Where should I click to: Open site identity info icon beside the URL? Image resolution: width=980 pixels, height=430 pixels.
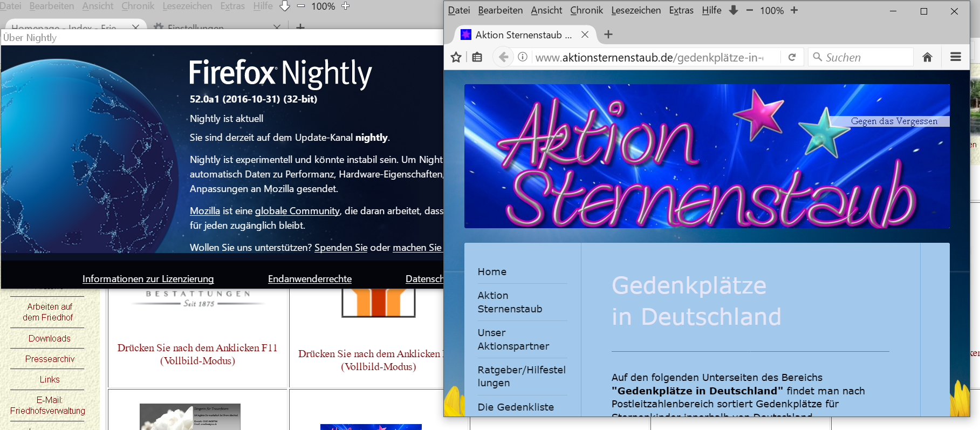coord(523,57)
